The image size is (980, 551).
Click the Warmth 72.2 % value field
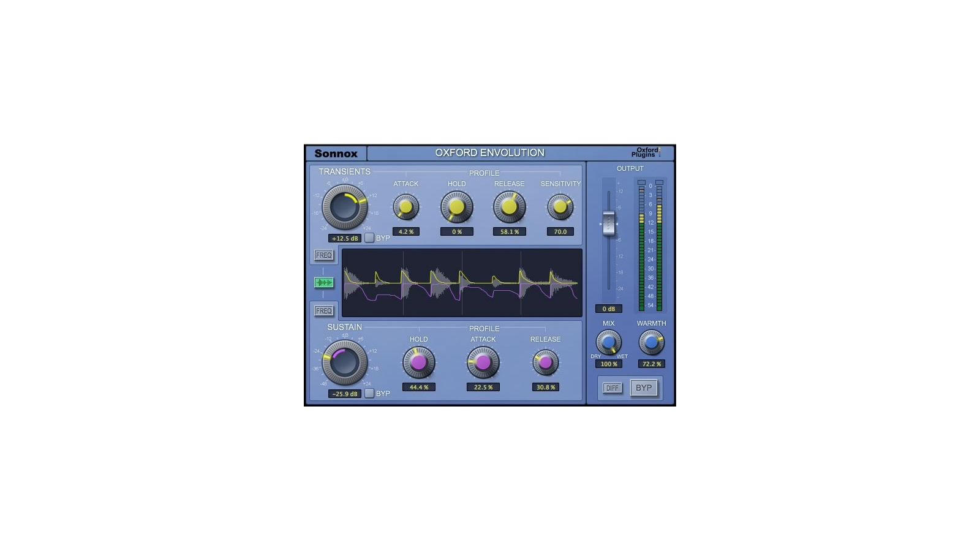point(652,364)
